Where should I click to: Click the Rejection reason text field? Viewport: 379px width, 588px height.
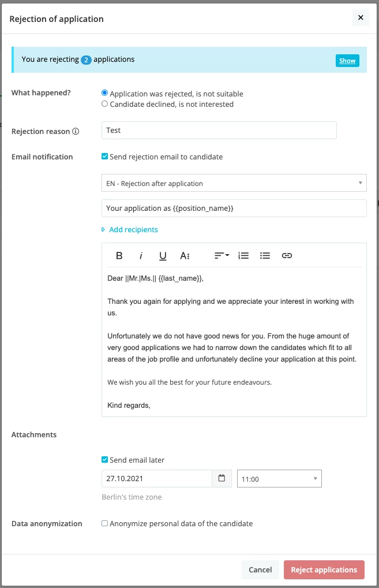tap(219, 130)
